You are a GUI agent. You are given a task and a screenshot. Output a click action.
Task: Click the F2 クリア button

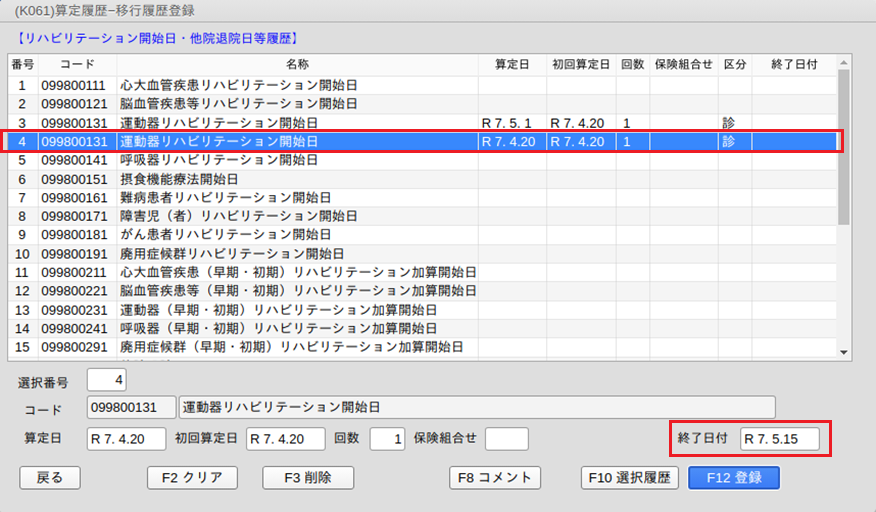pos(192,477)
